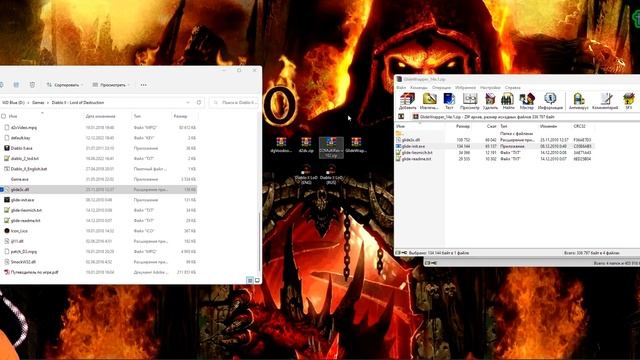The height and width of the screenshot is (360, 640).
Task: Click WinRAR Comment (Комментарий) toolbar icon
Action: point(605,101)
